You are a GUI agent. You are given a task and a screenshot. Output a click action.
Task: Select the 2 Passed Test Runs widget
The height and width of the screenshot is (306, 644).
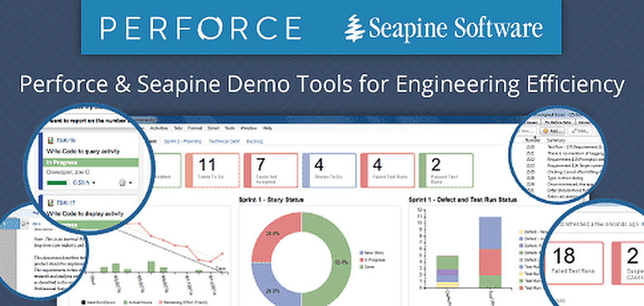tap(446, 170)
